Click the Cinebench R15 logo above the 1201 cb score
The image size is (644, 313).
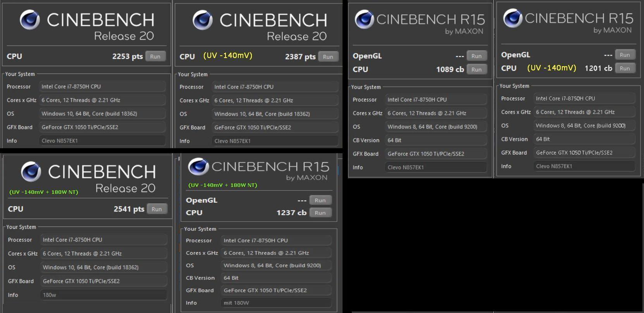coord(513,18)
